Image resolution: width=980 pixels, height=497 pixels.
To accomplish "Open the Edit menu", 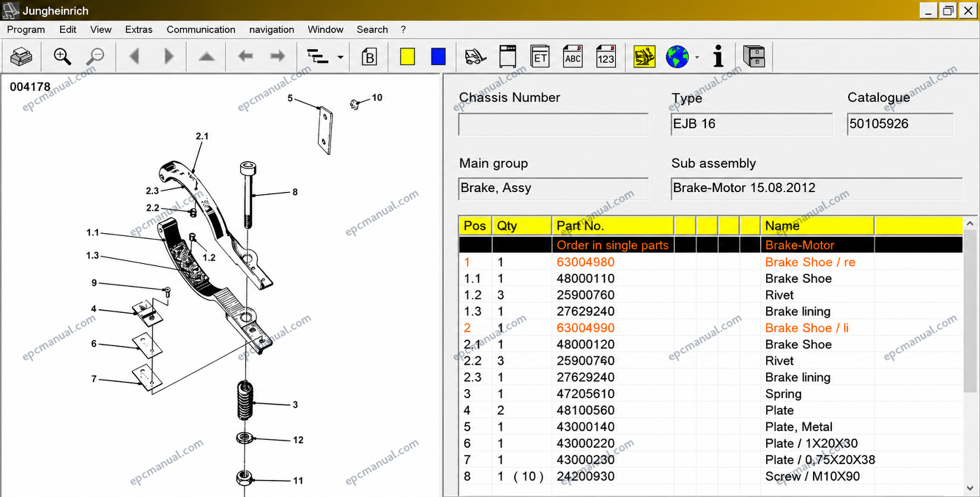I will point(68,29).
